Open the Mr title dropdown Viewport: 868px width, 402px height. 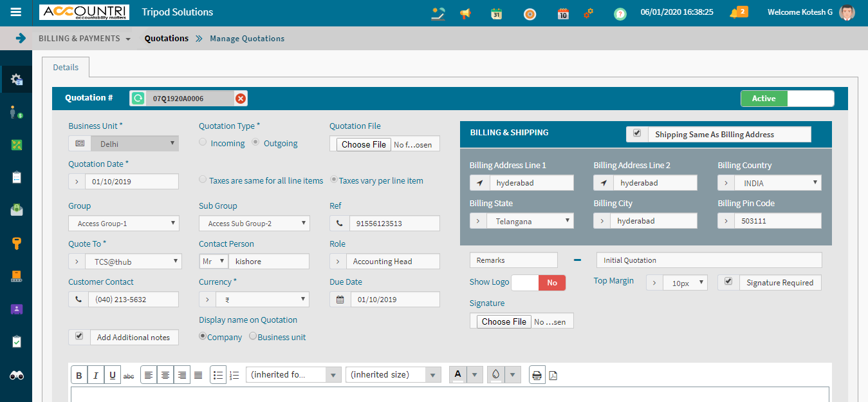click(x=214, y=262)
